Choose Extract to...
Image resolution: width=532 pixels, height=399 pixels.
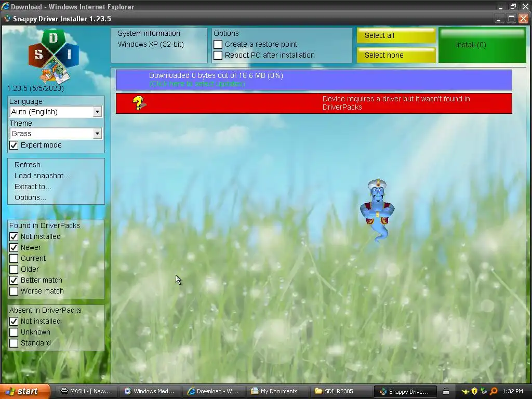33,187
